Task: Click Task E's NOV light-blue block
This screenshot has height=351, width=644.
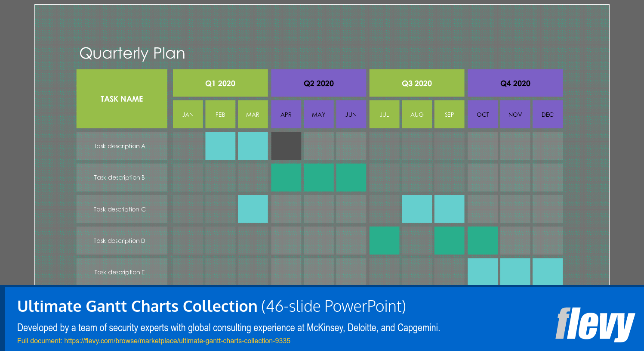Action: (x=515, y=272)
